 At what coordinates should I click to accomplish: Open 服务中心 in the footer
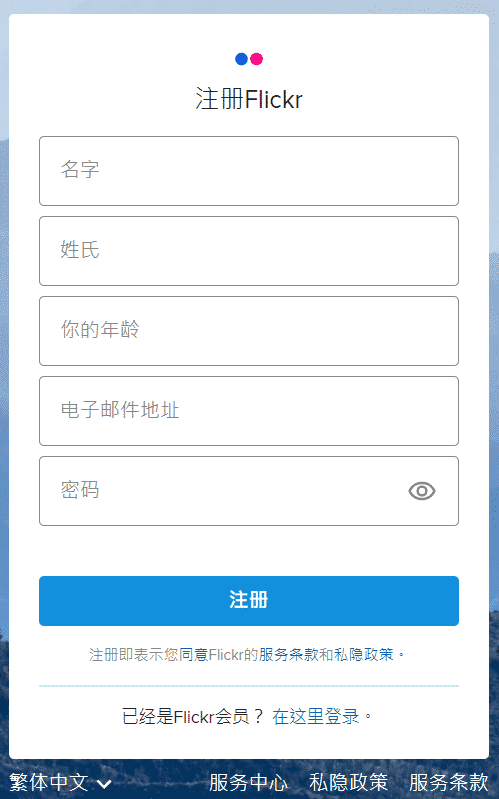[x=248, y=782]
